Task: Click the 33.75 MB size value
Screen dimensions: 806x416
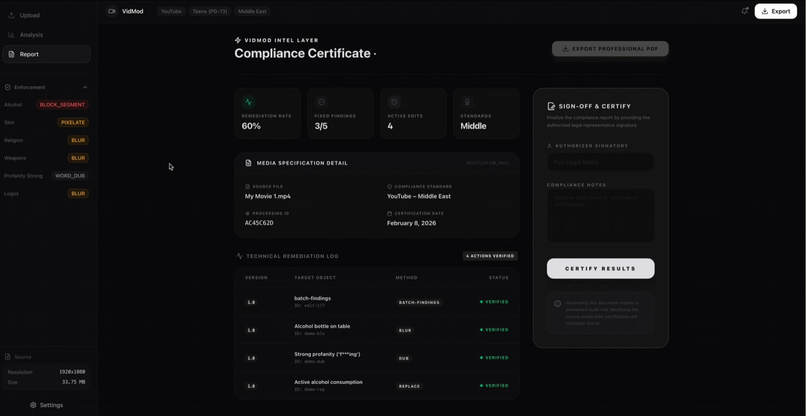Action: coord(74,382)
